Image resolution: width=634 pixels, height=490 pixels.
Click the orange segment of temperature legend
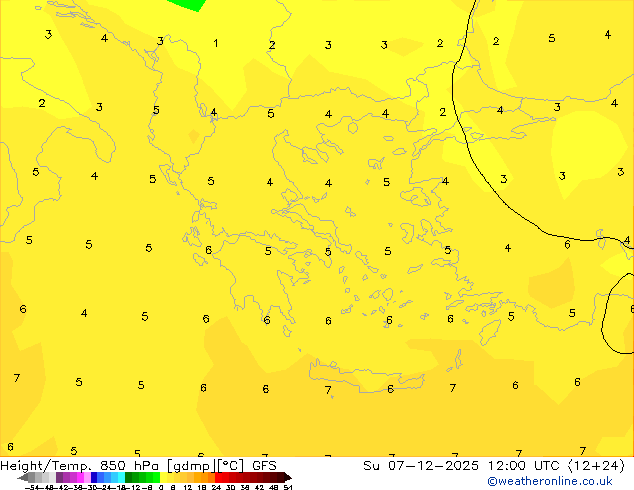coord(202,477)
